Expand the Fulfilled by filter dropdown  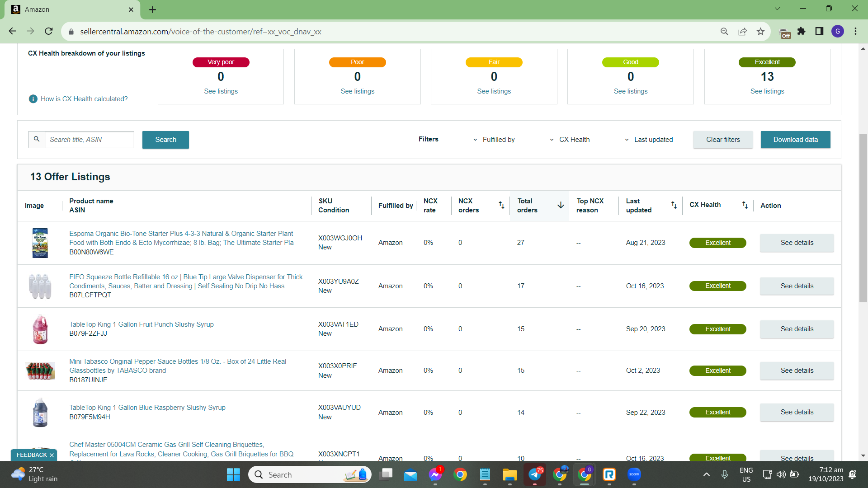click(494, 140)
